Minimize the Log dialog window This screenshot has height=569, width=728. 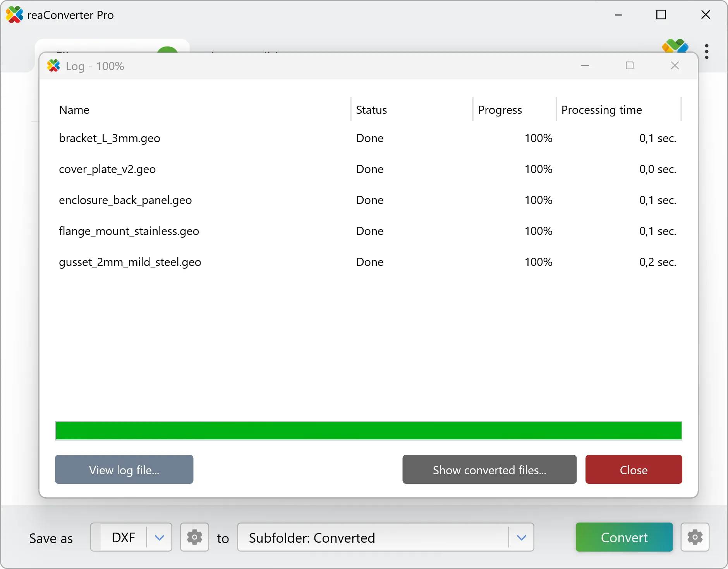585,66
